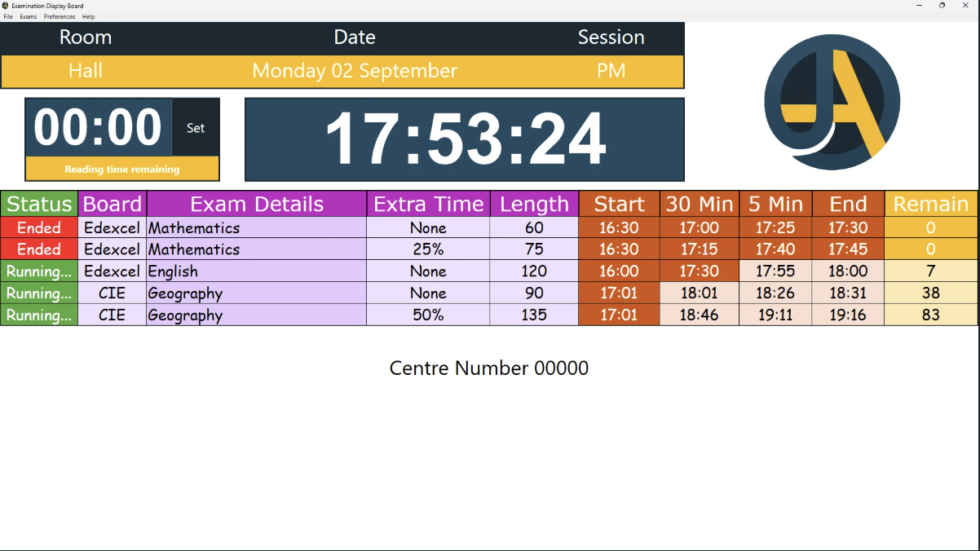Click the Status column header
Screen dimensions: 980x551
coord(39,204)
